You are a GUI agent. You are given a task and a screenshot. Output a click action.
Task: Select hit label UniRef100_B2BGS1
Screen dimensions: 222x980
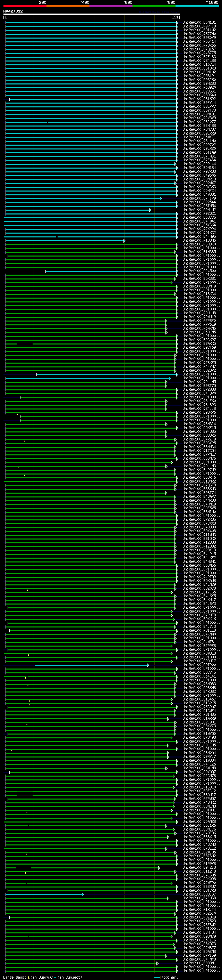[199, 91]
